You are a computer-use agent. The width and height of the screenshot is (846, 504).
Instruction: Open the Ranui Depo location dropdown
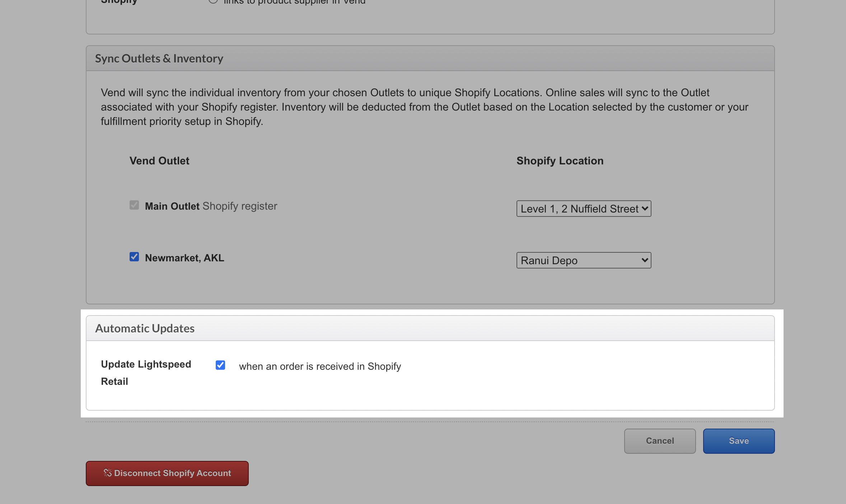coord(583,261)
